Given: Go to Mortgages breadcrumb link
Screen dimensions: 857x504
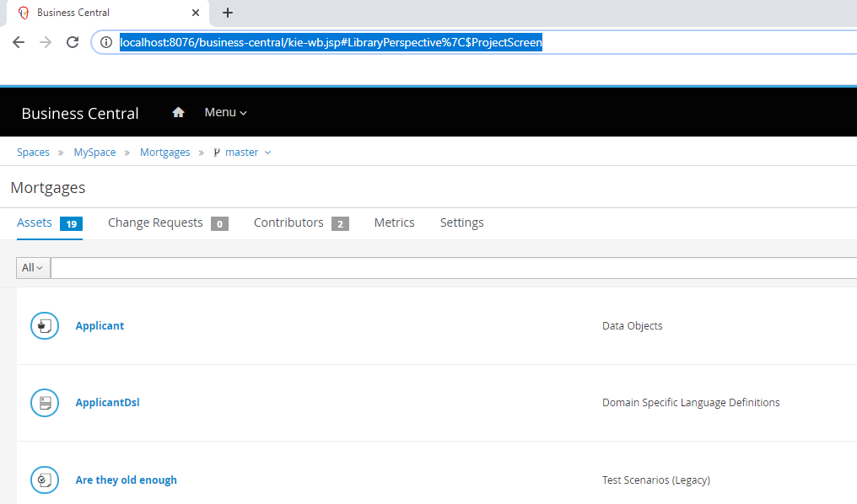Looking at the screenshot, I should (165, 153).
